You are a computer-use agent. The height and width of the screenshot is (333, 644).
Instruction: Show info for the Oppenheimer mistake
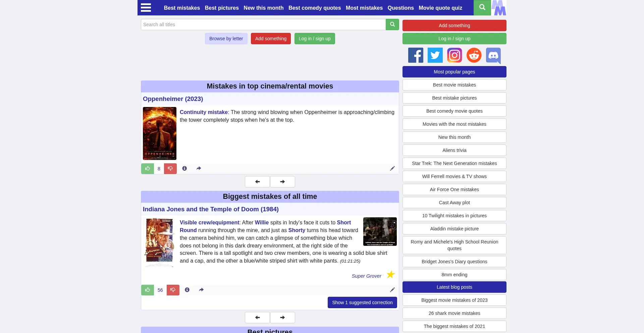click(184, 168)
